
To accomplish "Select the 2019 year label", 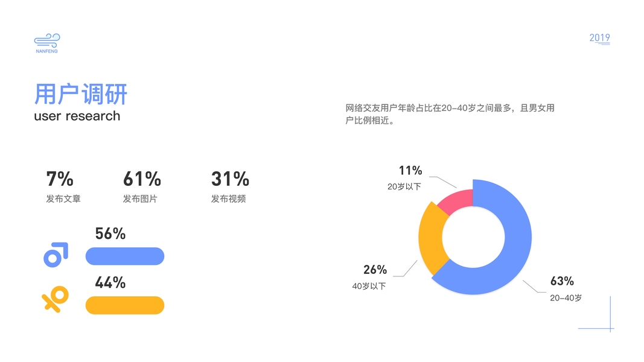I will tap(599, 38).
